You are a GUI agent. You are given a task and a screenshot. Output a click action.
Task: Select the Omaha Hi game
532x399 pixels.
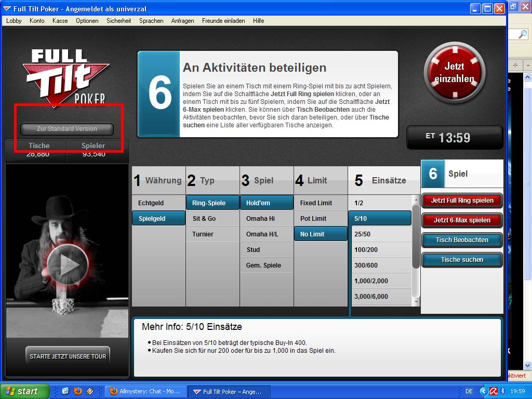267,219
